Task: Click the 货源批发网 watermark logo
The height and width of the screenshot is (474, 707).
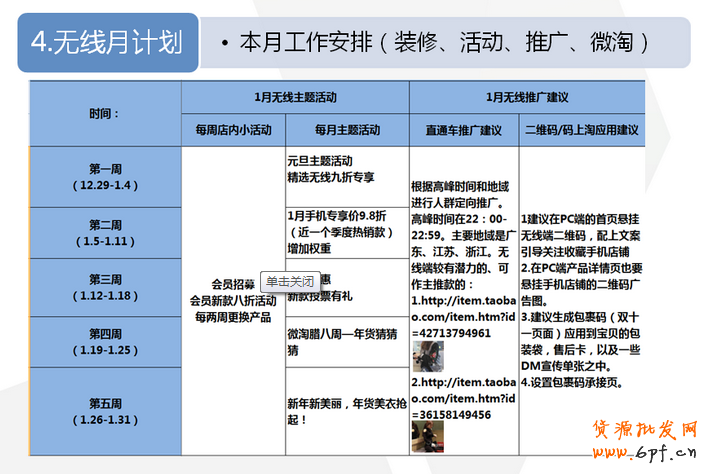Action: click(x=644, y=431)
